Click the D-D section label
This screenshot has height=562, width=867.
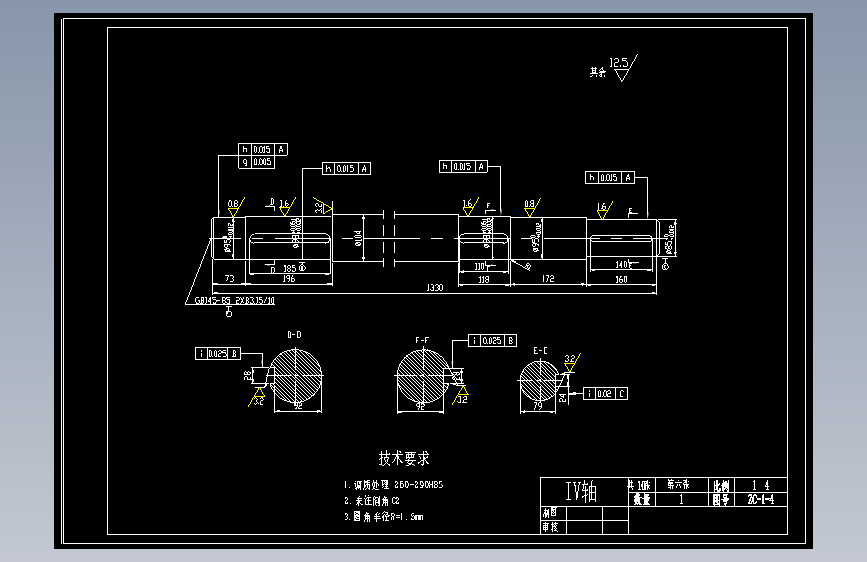(294, 335)
